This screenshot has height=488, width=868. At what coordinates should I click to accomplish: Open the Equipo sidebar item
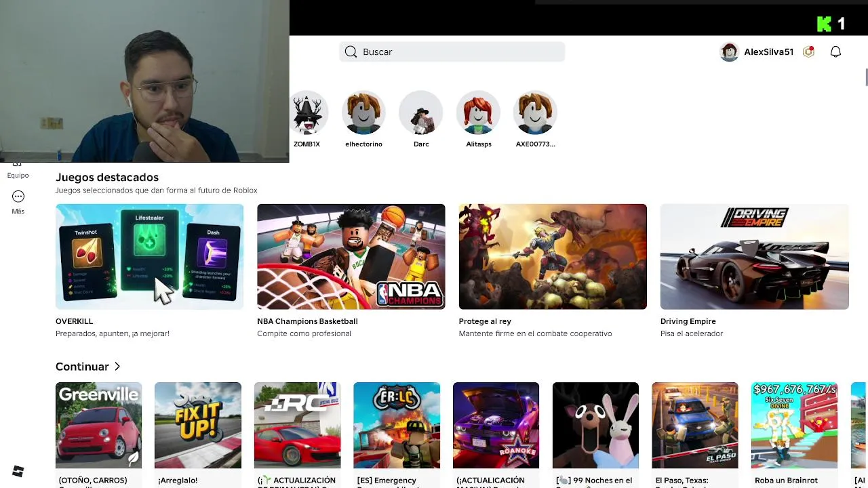tap(18, 171)
